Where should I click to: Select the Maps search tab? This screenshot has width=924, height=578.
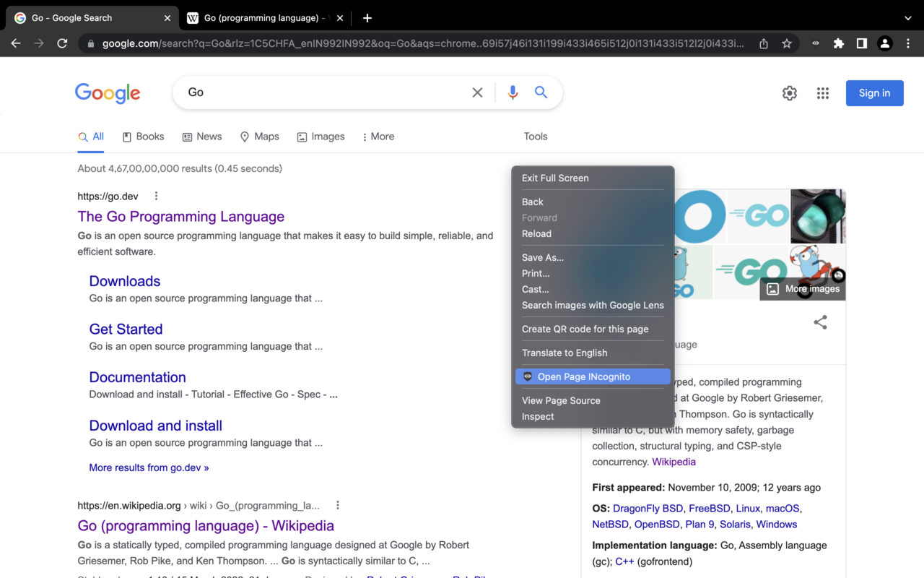tap(259, 137)
